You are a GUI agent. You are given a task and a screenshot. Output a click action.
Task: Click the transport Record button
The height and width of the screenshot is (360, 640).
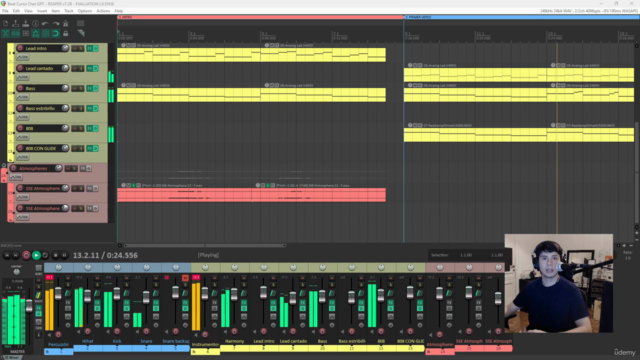click(26, 255)
